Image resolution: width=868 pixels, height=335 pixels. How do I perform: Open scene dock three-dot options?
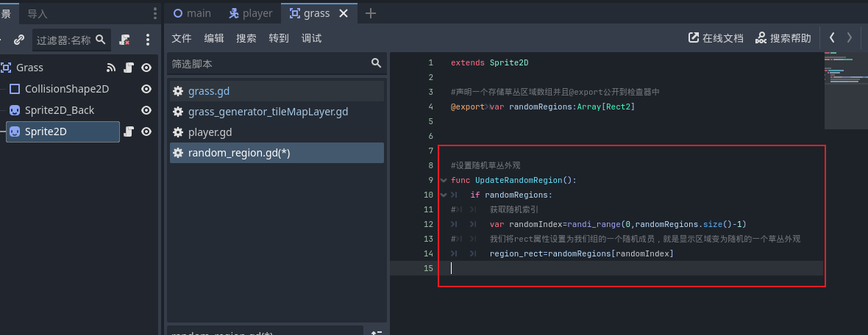point(155,14)
